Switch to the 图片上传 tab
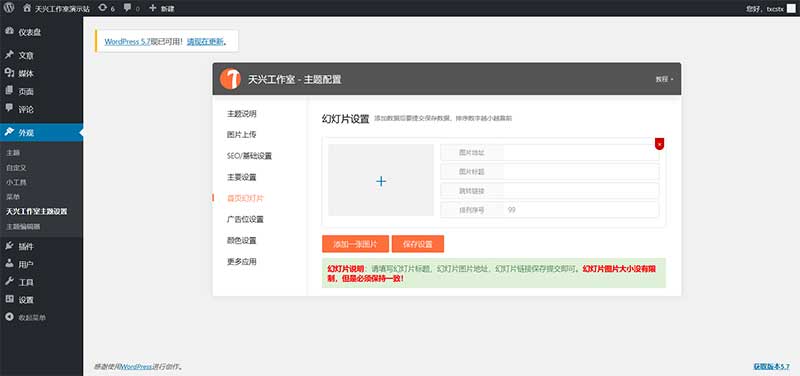The width and height of the screenshot is (800, 376). [241, 135]
